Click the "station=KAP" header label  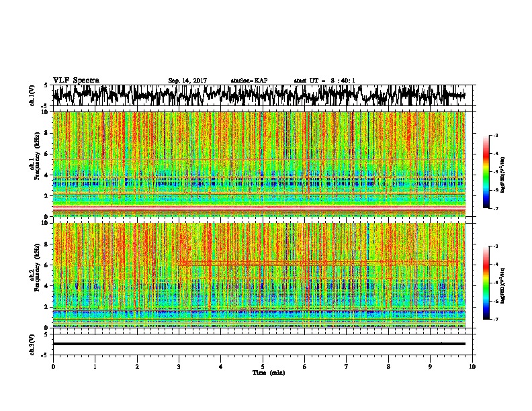[249, 81]
